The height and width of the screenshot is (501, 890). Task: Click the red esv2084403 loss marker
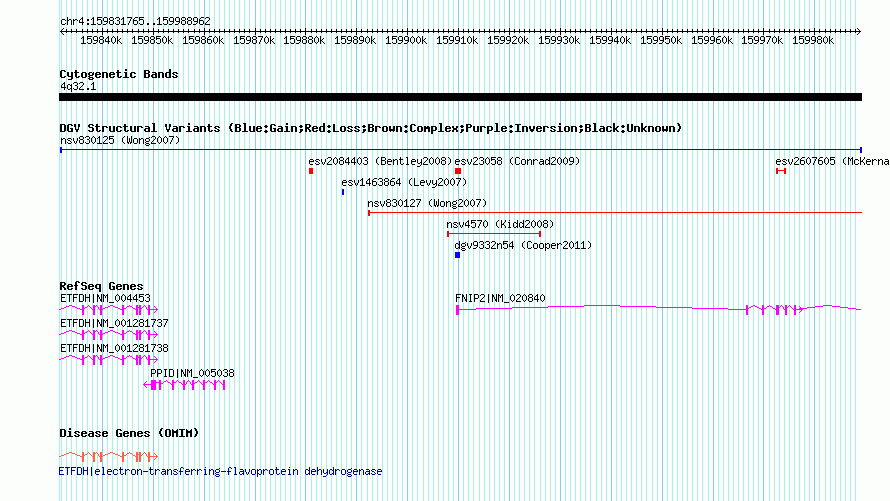tap(311, 171)
